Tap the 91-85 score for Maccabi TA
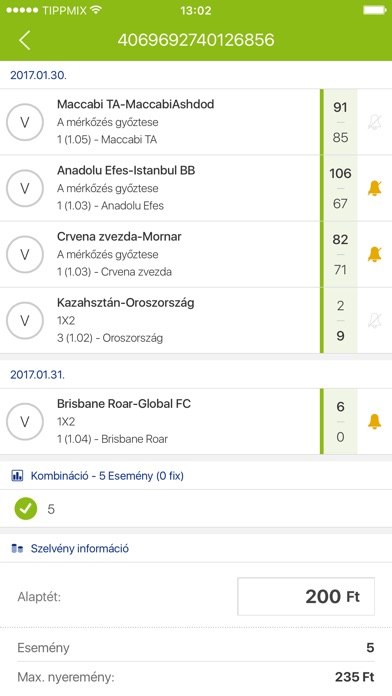Screen dimensions: 392x696 [340, 122]
